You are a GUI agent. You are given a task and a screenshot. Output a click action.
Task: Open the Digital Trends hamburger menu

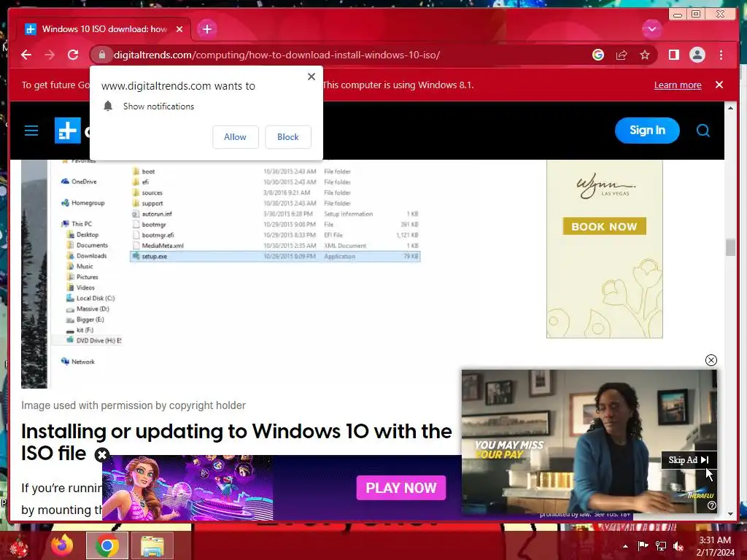coord(31,131)
